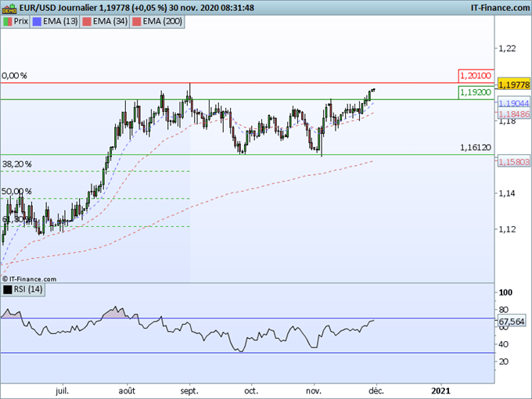Click the 1,12 price axis label
532x399 pixels.
pyautogui.click(x=507, y=229)
